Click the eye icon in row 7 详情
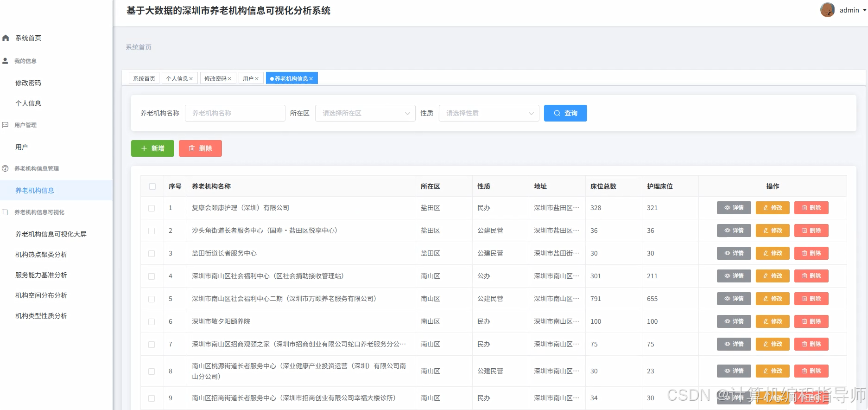The height and width of the screenshot is (410, 868). (x=728, y=344)
